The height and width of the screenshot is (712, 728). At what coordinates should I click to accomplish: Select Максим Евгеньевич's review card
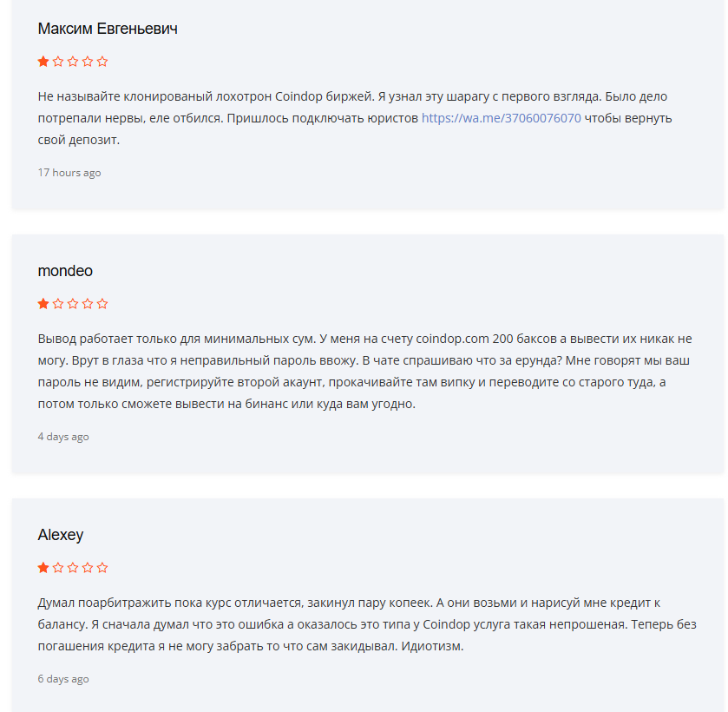[x=364, y=102]
